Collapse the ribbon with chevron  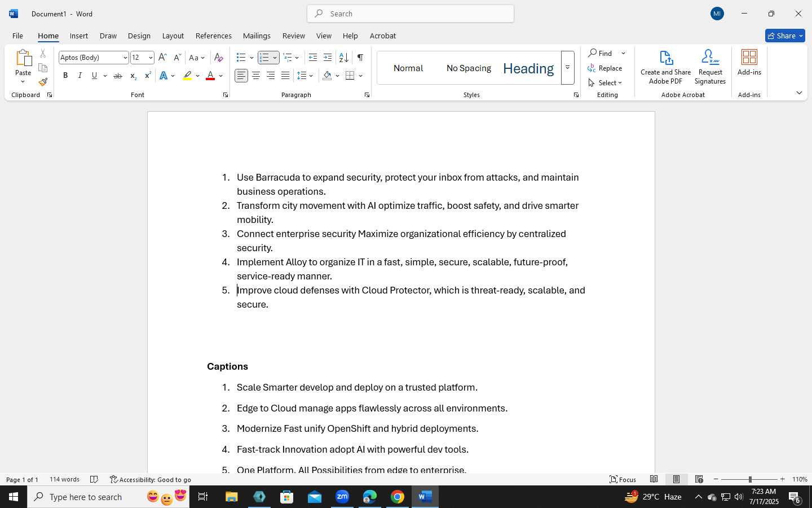point(799,93)
